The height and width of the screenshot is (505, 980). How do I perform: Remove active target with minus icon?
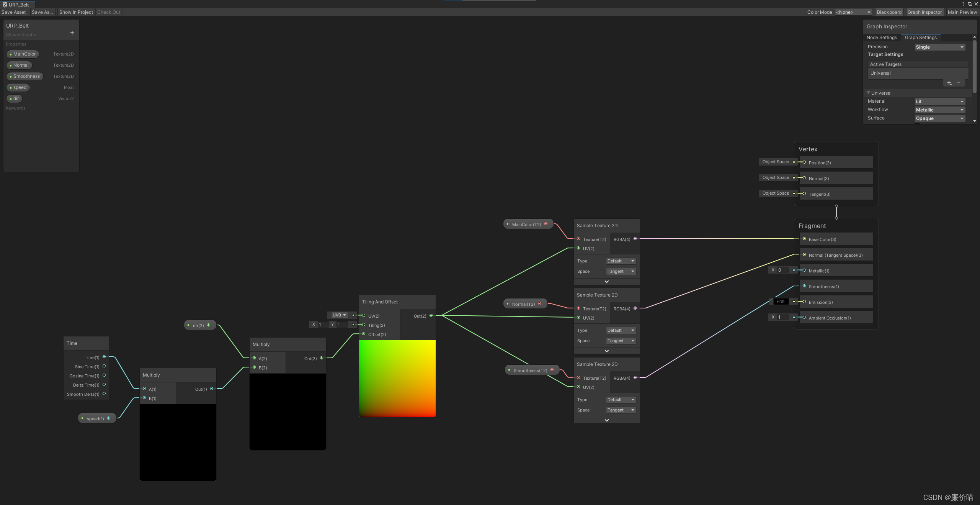tap(959, 83)
